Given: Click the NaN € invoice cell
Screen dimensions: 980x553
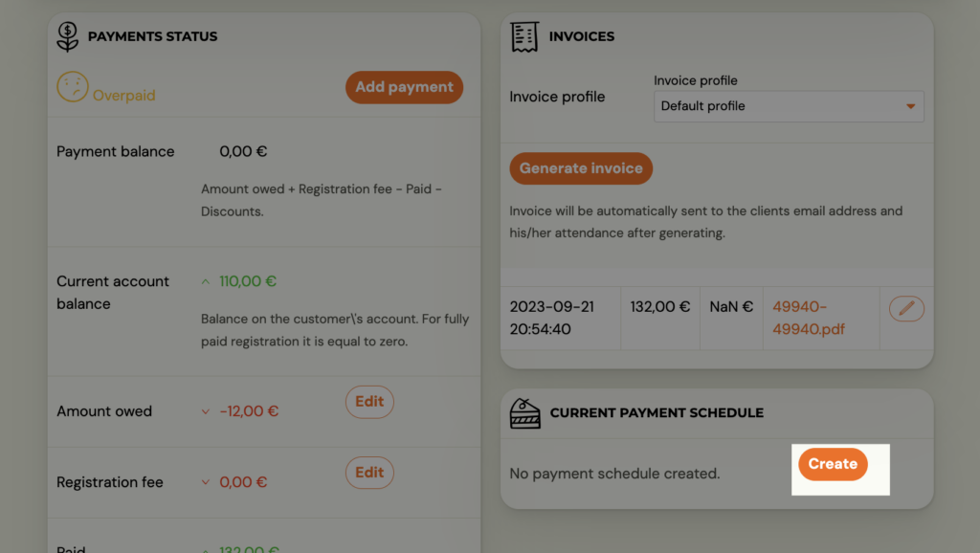Looking at the screenshot, I should [731, 307].
